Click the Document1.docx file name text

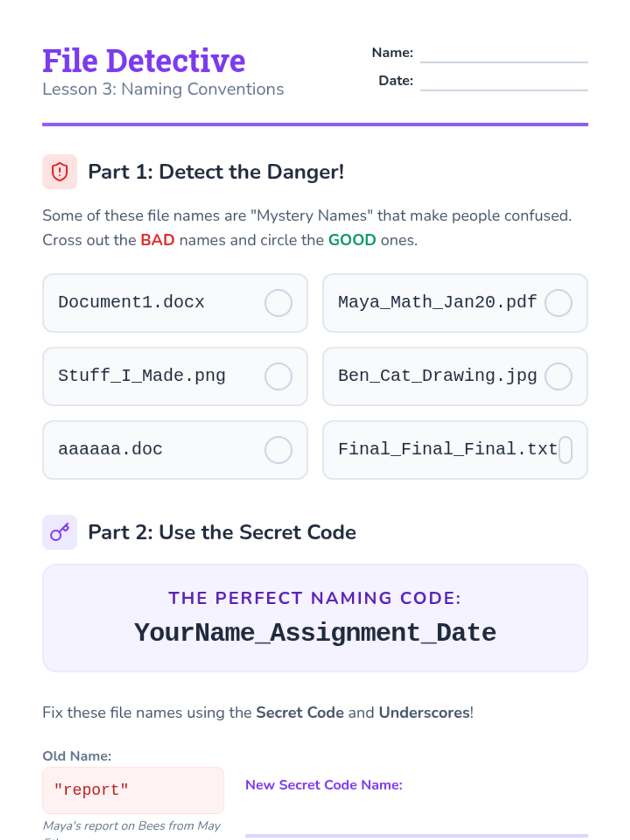point(131,302)
